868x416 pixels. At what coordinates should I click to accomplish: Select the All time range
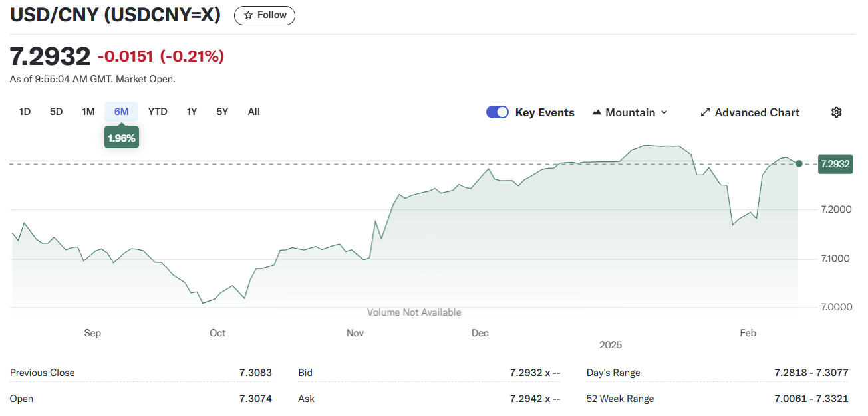click(253, 112)
